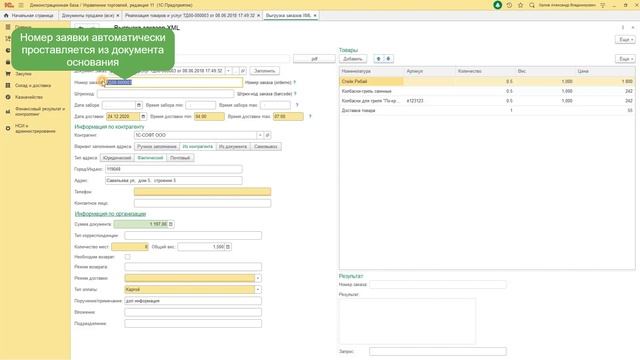640x360 pixels.
Task: Choose Юридический address type
Action: tap(117, 158)
